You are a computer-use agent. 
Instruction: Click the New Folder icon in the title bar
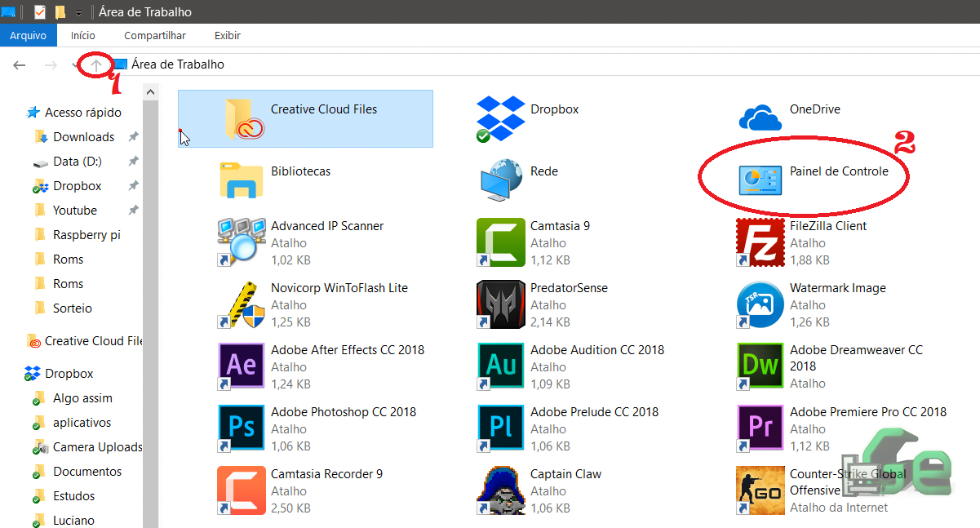click(x=60, y=12)
